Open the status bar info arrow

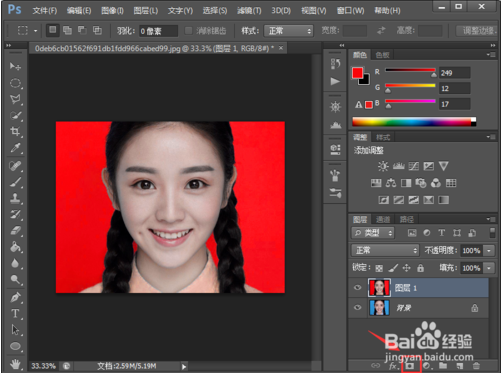pos(184,366)
